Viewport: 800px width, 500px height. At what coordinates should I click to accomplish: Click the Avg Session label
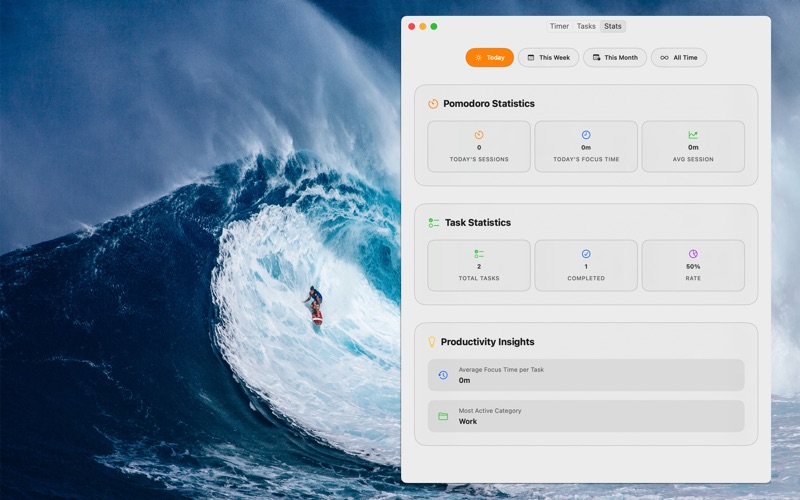coord(693,159)
